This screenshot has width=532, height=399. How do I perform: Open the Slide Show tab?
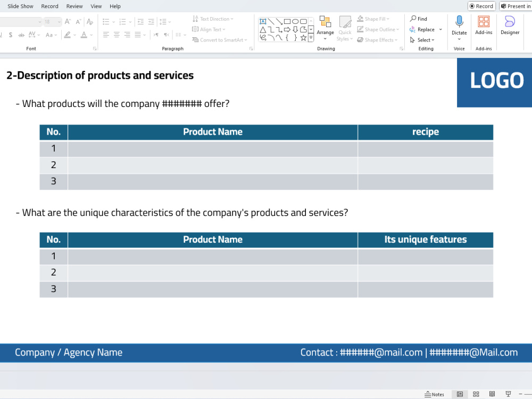[20, 6]
